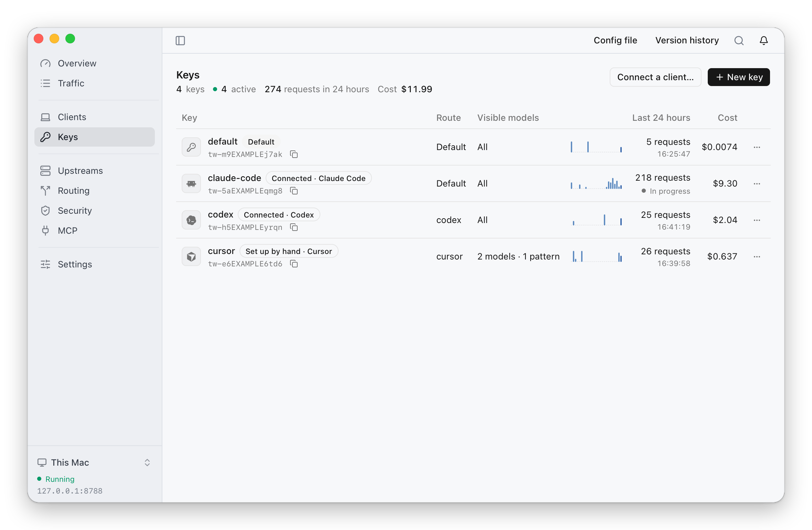Click the In progress status

click(666, 191)
